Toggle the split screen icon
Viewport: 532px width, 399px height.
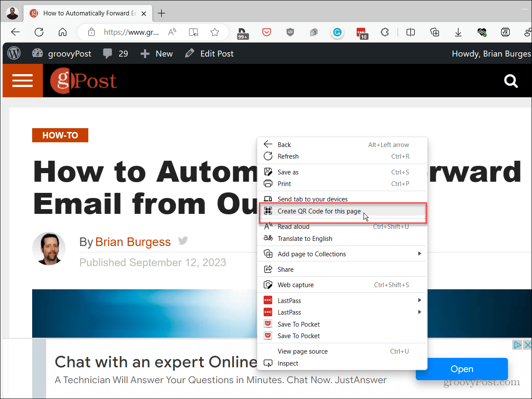pyautogui.click(x=411, y=32)
